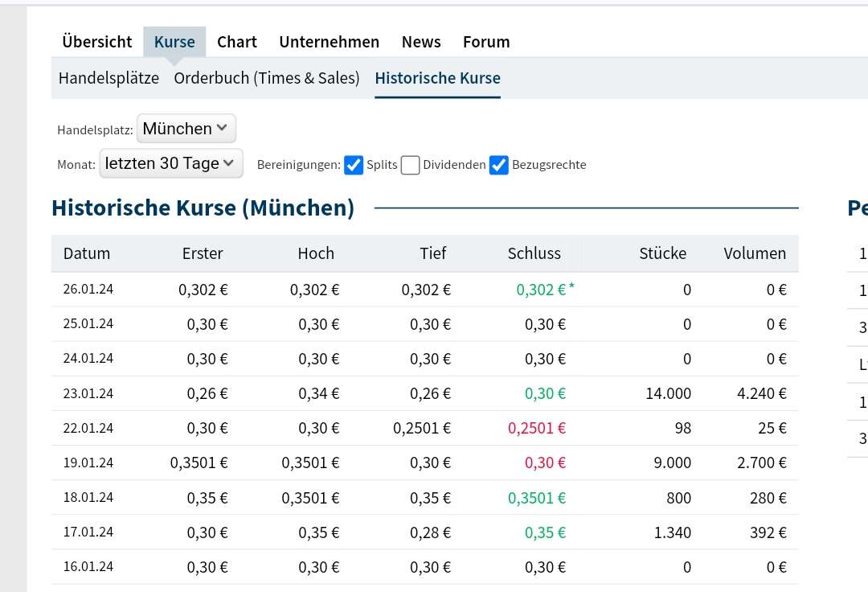The image size is (868, 592).
Task: Click the Volumen column header
Action: 755,253
